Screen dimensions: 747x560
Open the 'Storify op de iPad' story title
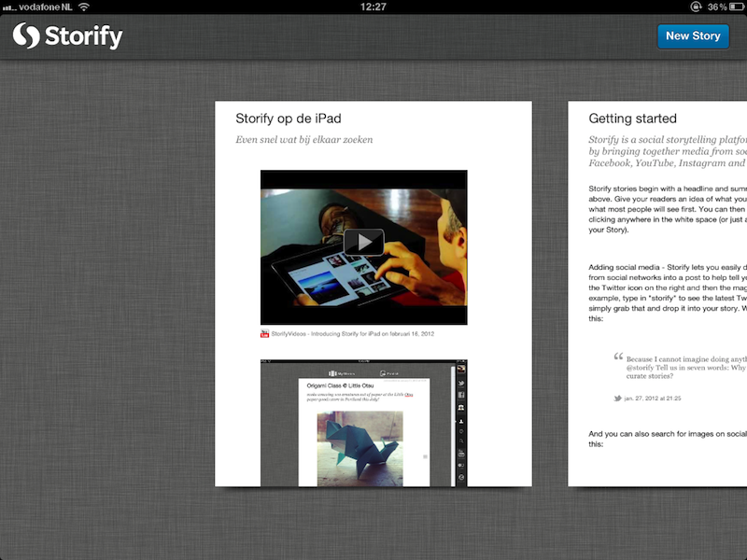pyautogui.click(x=288, y=119)
